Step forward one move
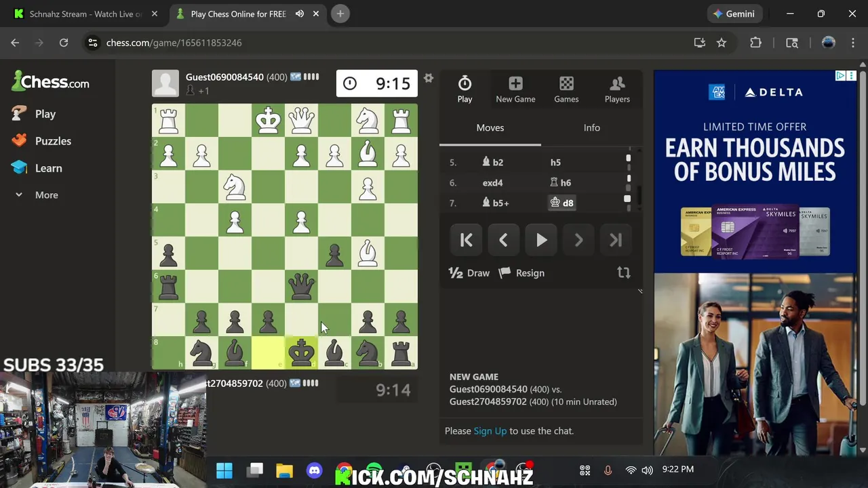This screenshot has height=488, width=868. [578, 240]
